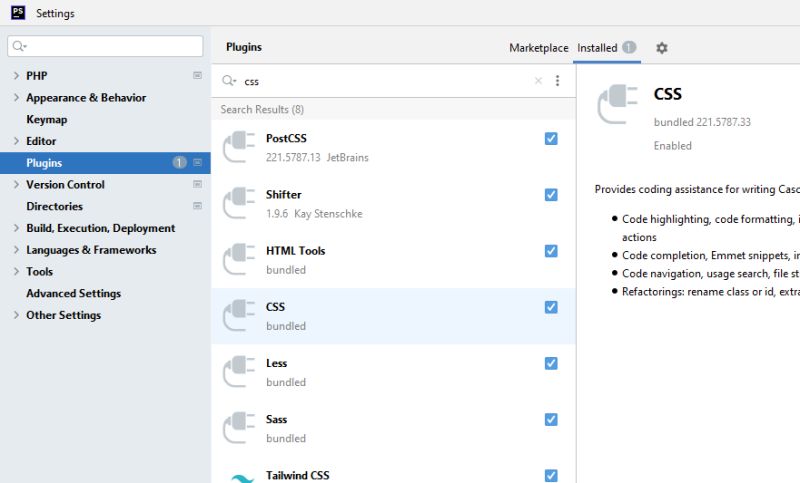Select the PostCSS plugin name

click(x=286, y=138)
